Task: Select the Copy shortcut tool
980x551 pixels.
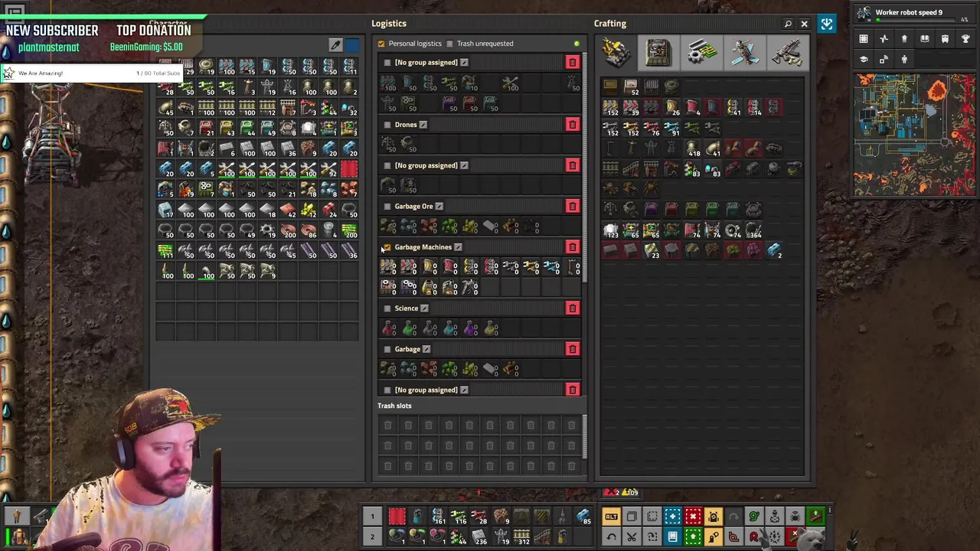Action: [632, 517]
